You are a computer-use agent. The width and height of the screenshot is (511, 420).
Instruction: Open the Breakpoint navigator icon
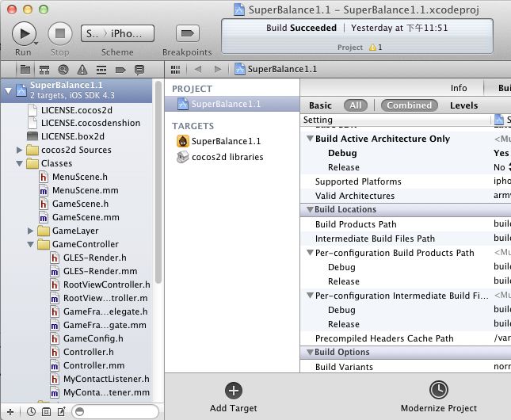tap(120, 70)
